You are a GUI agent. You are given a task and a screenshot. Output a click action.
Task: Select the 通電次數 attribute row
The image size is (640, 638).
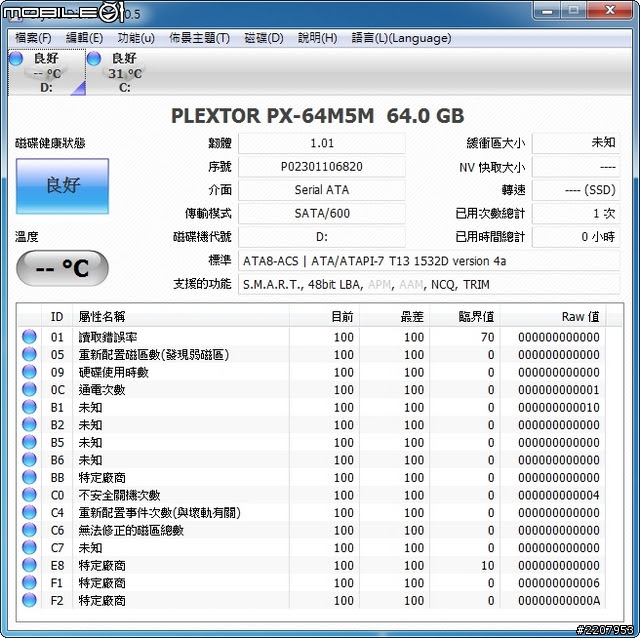coord(312,389)
